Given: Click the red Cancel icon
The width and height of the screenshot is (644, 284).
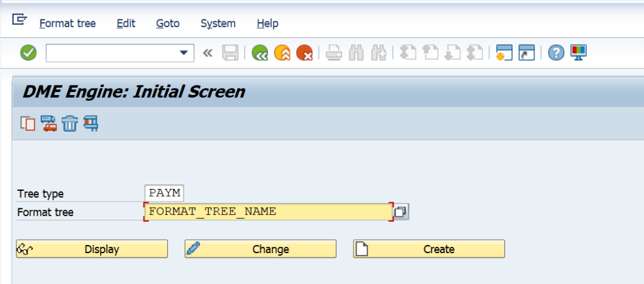Looking at the screenshot, I should pos(304,53).
